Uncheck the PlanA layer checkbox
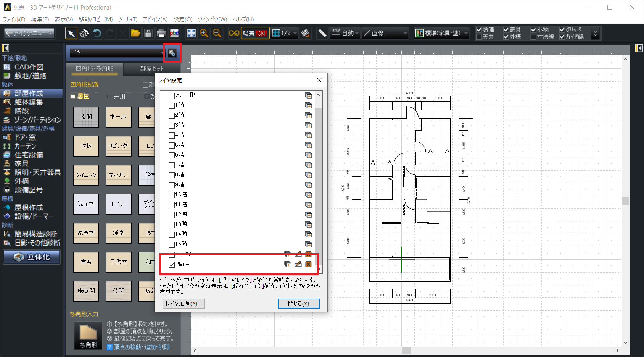The width and height of the screenshot is (644, 357). pos(172,265)
